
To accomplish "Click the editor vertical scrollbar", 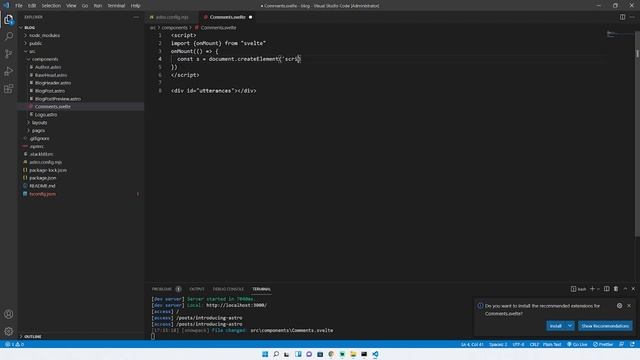I will pyautogui.click(x=637, y=135).
